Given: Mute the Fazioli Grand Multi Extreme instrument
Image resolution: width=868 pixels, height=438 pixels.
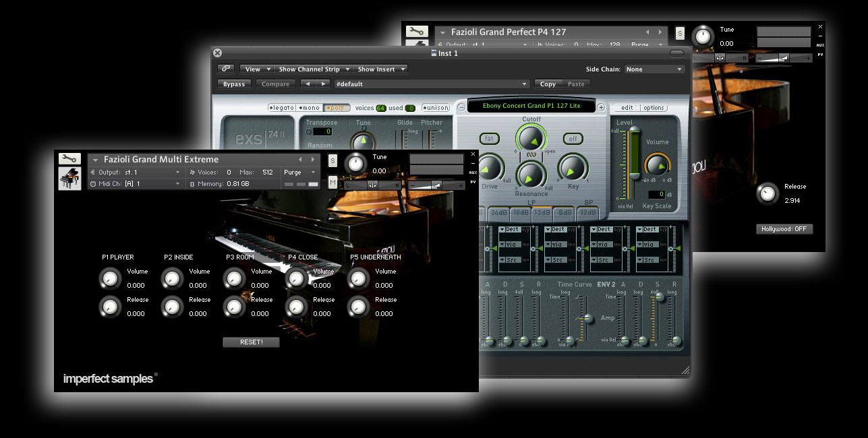Looking at the screenshot, I should point(332,183).
